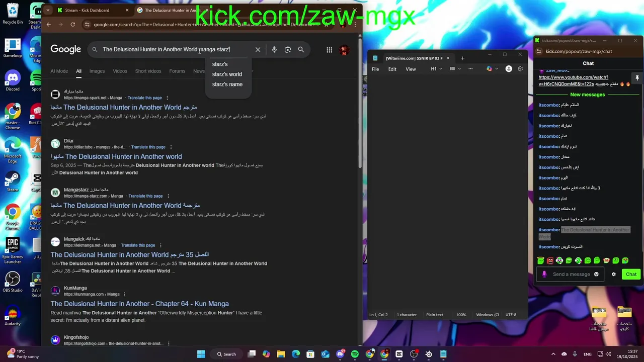The width and height of the screenshot is (644, 362).
Task: Select the AI Mode search tab
Action: click(59, 71)
